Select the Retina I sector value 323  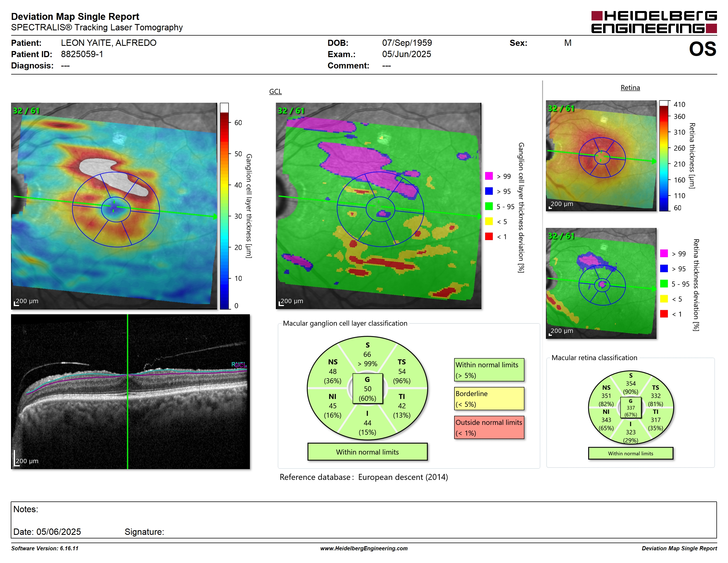(630, 432)
